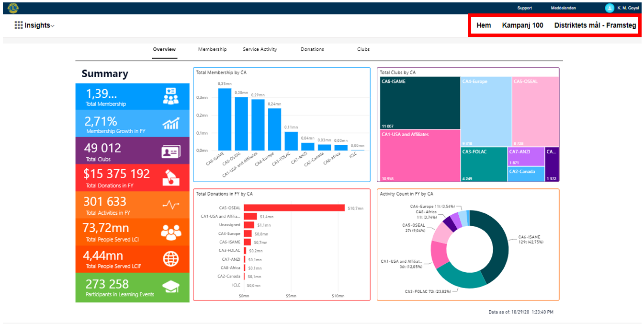Viewport: 644px width, 325px height.
Task: Open the app launcher grid icon
Action: (x=19, y=25)
